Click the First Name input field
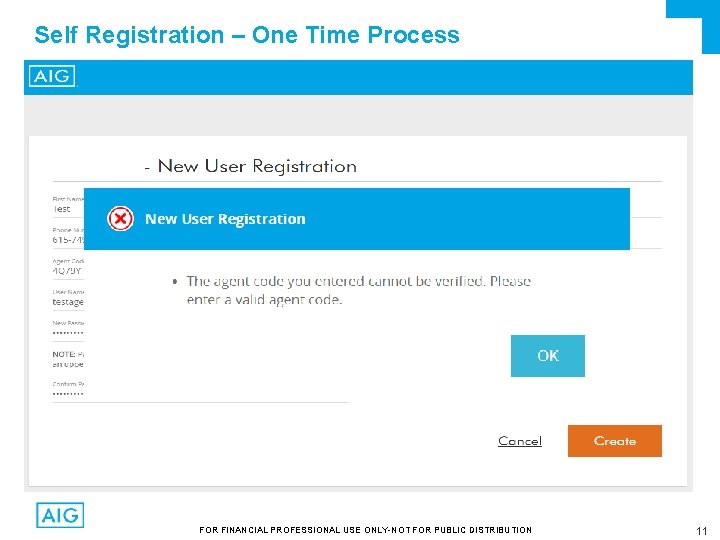The width and height of the screenshot is (720, 540). [x=66, y=210]
